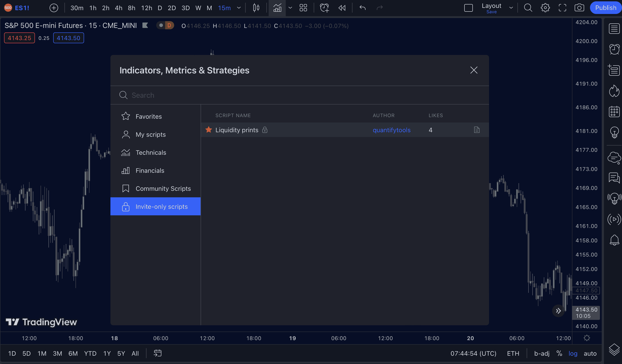Expand the time interval dropdown arrow
622x364 pixels.
pos(239,8)
